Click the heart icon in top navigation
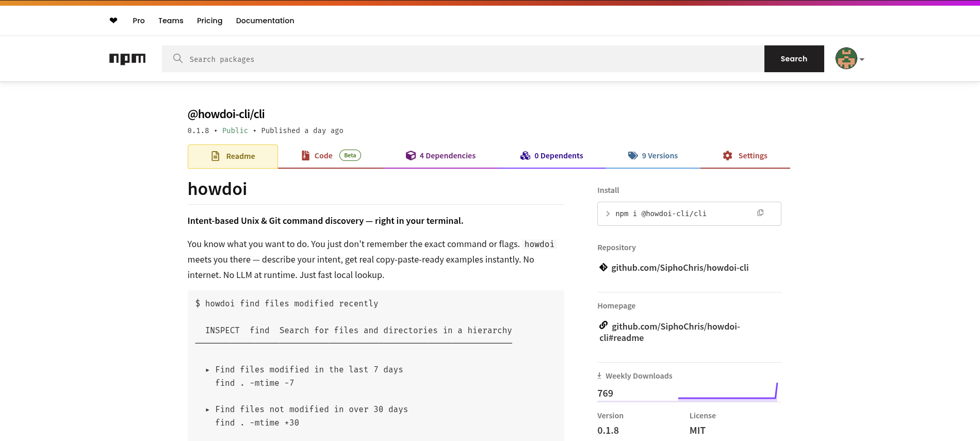The image size is (980, 441). coord(113,21)
